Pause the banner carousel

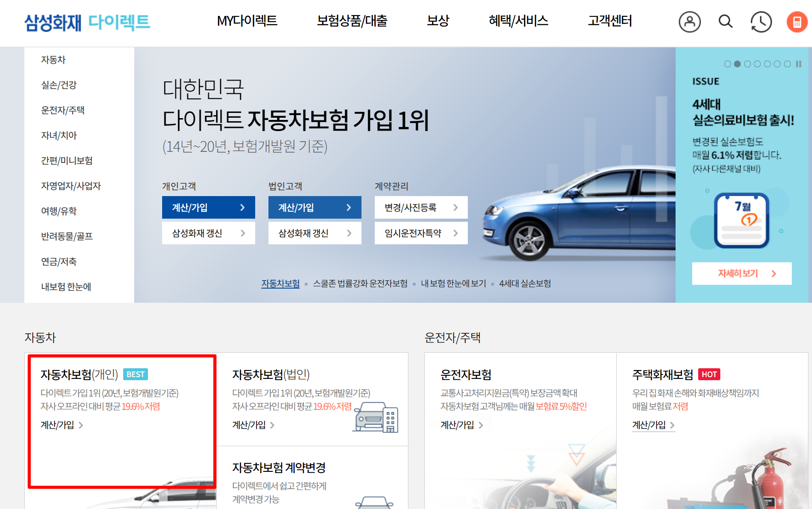click(x=798, y=64)
